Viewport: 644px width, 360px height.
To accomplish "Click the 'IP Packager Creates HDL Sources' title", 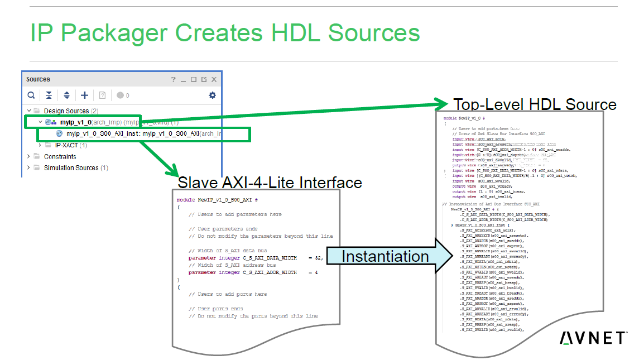I will tap(225, 33).
